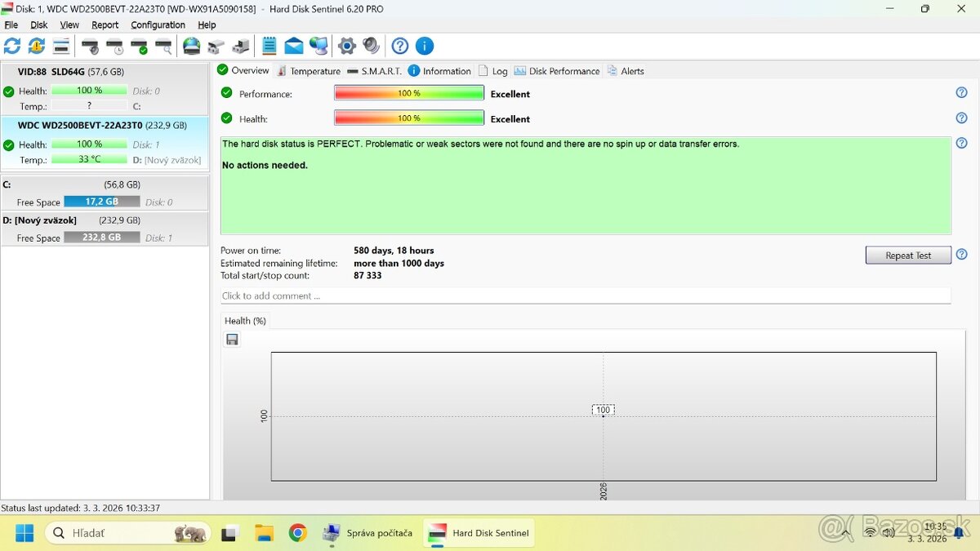The width and height of the screenshot is (980, 551).
Task: Open the Disk menu
Action: (x=38, y=24)
